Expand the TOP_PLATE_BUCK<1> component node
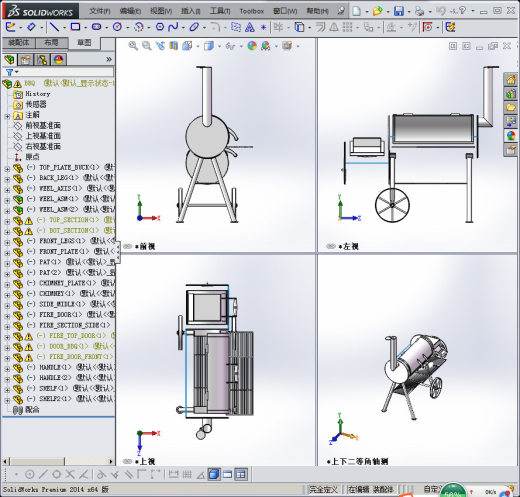 7,168
